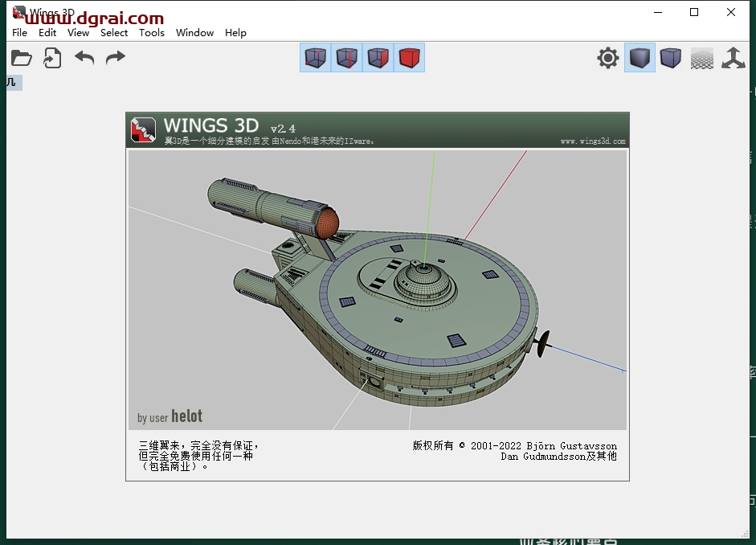Viewport: 756px width, 545px height.
Task: Click the WINGS 3D v2.4 title text
Action: tap(230, 126)
